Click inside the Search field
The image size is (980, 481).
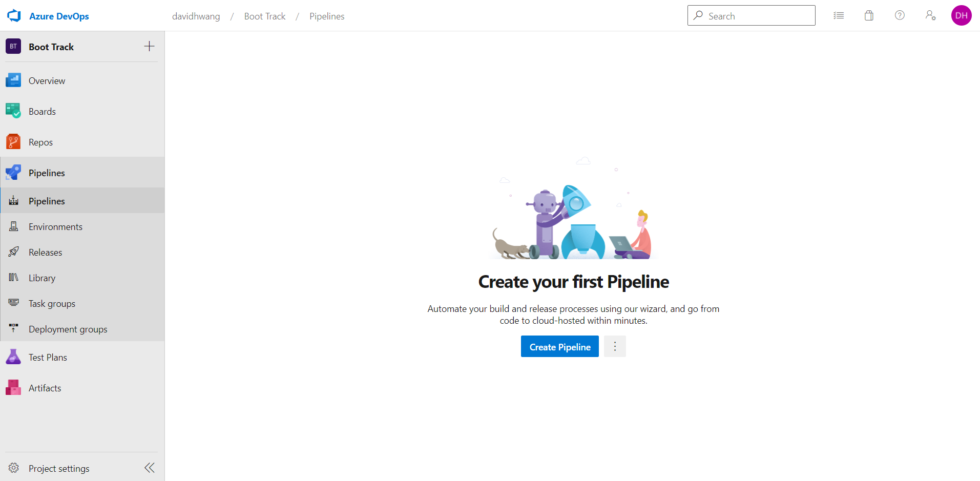pyautogui.click(x=751, y=15)
